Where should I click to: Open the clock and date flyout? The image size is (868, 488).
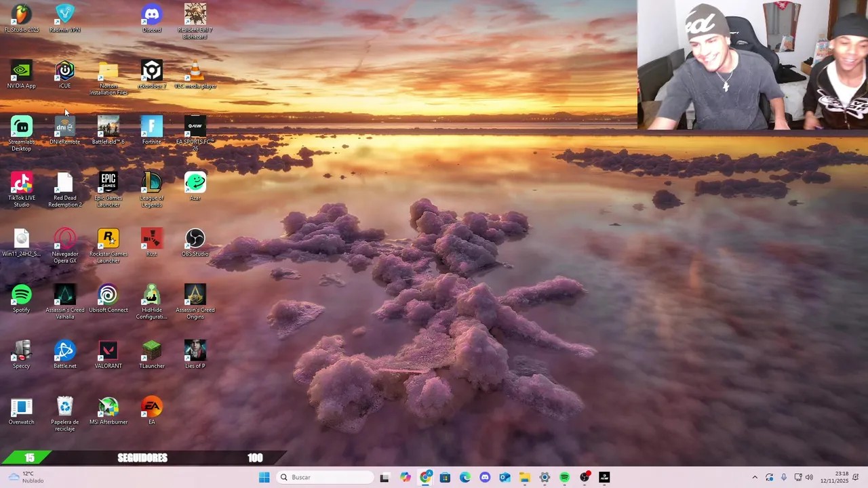click(835, 477)
